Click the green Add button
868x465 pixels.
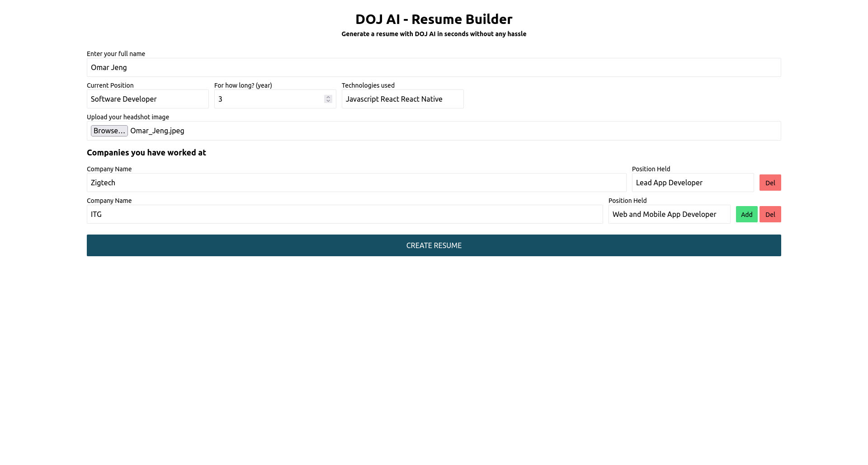(746, 214)
